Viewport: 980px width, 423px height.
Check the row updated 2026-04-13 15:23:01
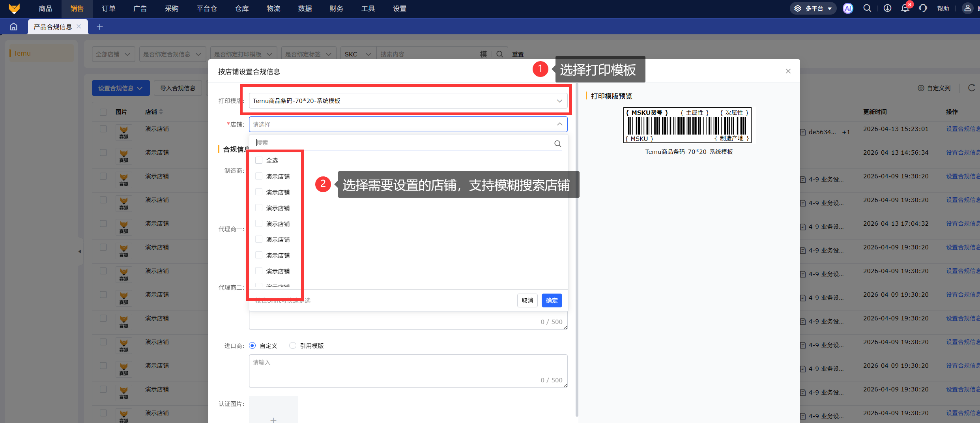103,129
